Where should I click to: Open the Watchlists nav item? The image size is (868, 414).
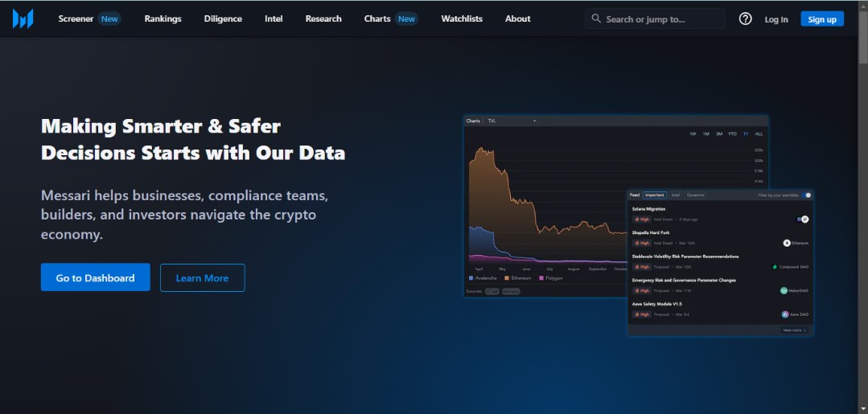point(462,18)
